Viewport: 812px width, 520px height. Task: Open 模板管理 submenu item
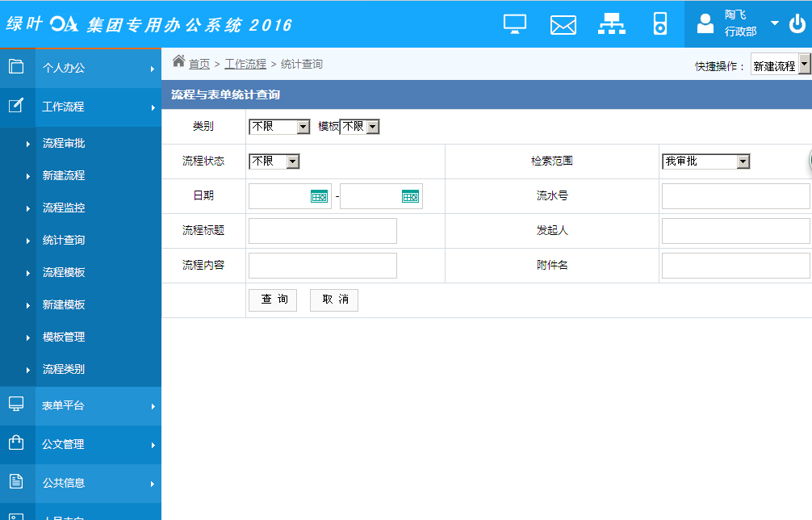(x=64, y=338)
